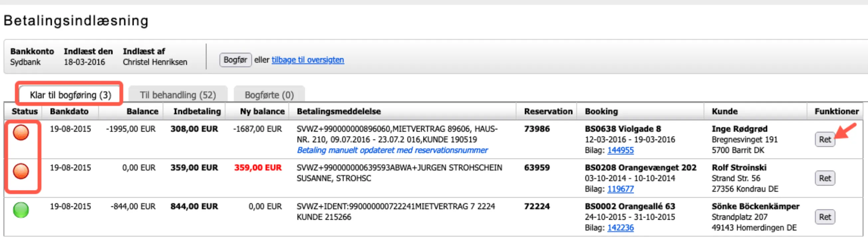Click the Reservation column header

(x=547, y=112)
